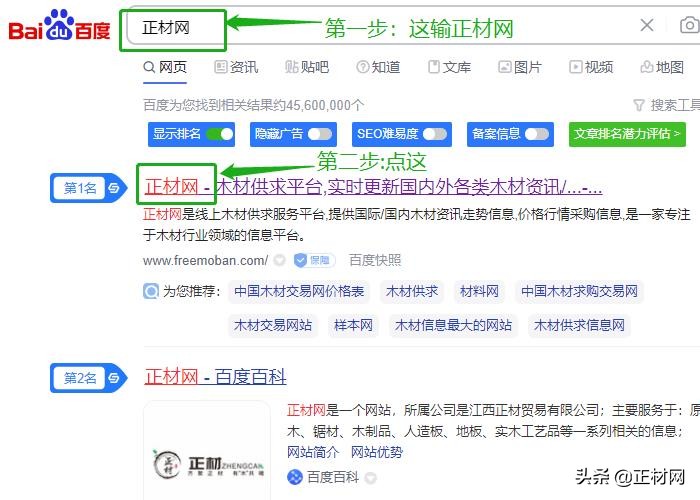Open the 正材网 - 百度百科 result

[x=215, y=377]
